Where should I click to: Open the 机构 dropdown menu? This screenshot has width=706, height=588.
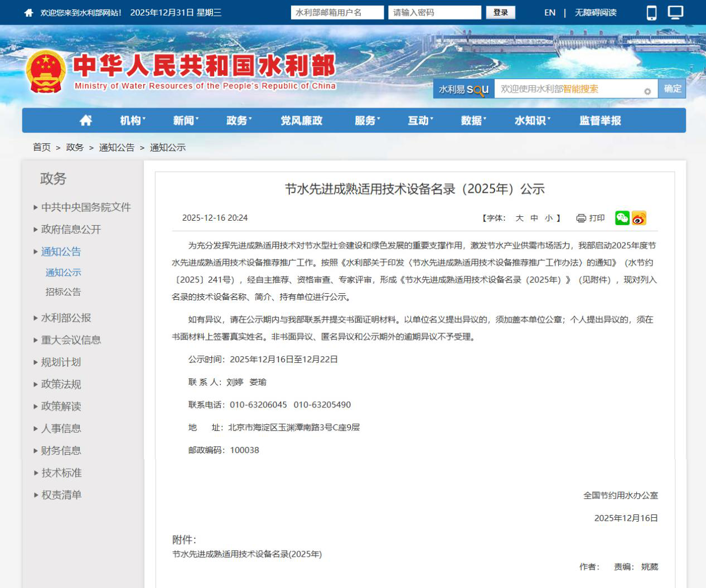click(130, 120)
